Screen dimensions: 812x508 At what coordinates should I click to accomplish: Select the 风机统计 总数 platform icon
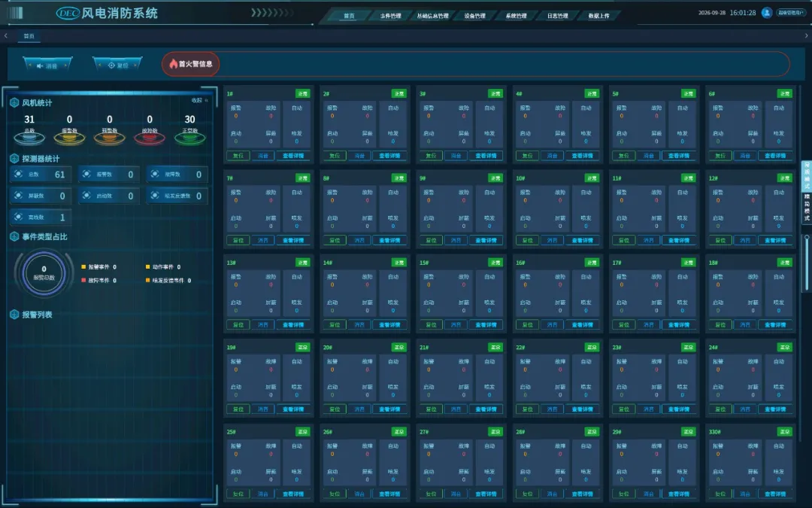pyautogui.click(x=29, y=138)
